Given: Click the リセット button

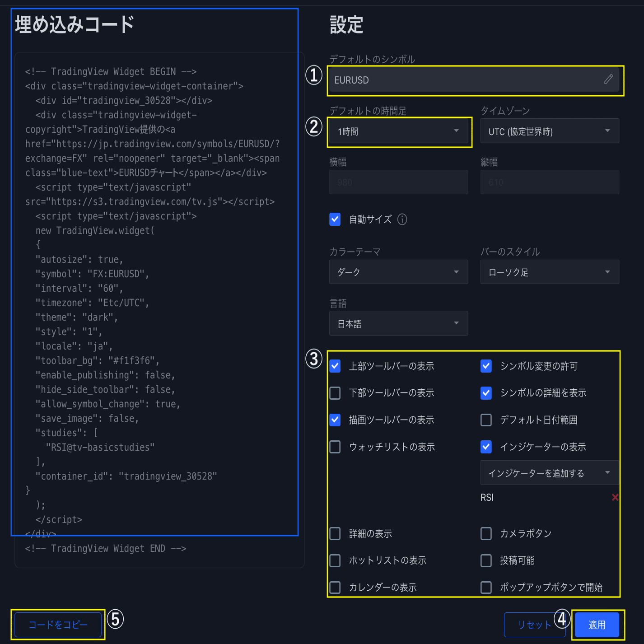Looking at the screenshot, I should click(535, 625).
